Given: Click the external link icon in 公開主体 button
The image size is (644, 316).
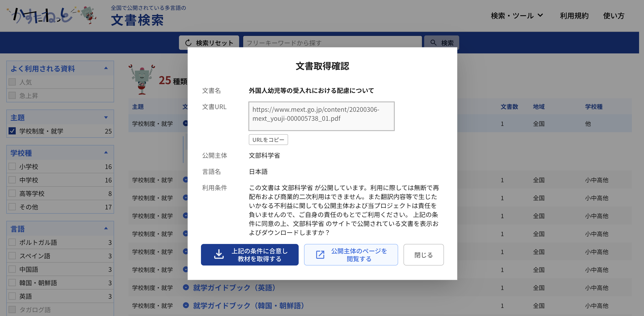Looking at the screenshot, I should [x=320, y=255].
